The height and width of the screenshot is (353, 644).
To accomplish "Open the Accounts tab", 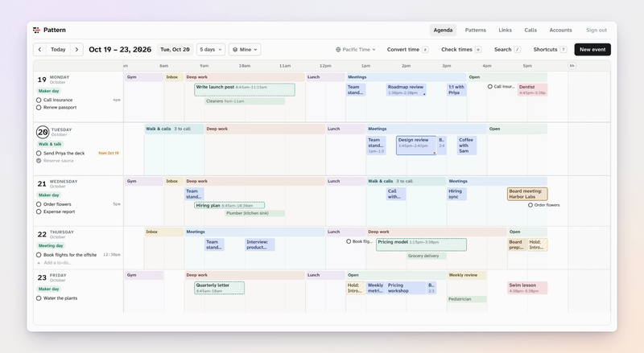I will 560,30.
